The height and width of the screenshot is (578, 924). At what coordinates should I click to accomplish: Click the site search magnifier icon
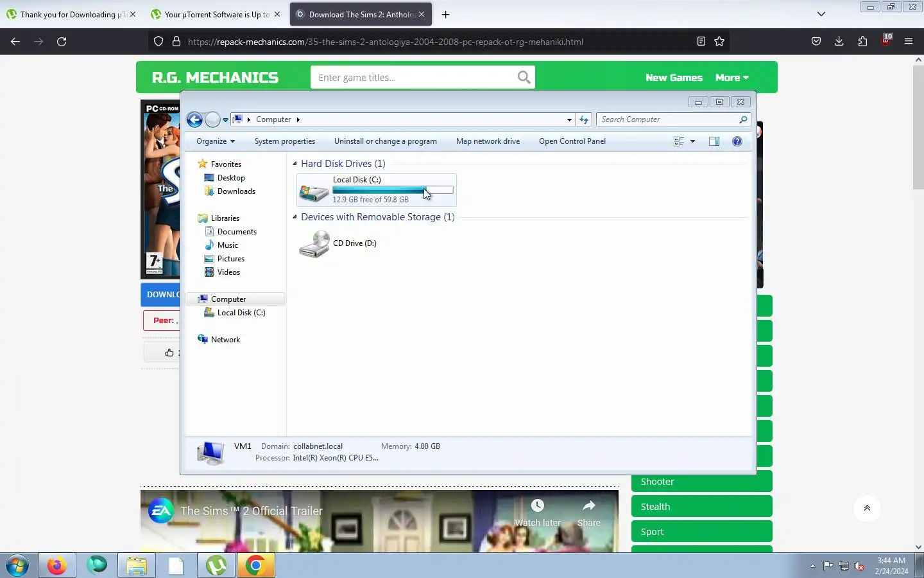pyautogui.click(x=524, y=78)
